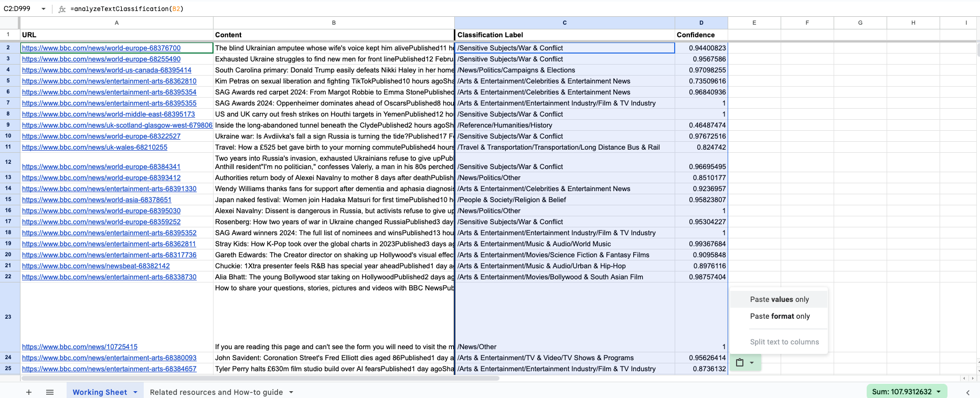The width and height of the screenshot is (980, 398).
Task: Click the URL header cell
Action: (x=116, y=35)
